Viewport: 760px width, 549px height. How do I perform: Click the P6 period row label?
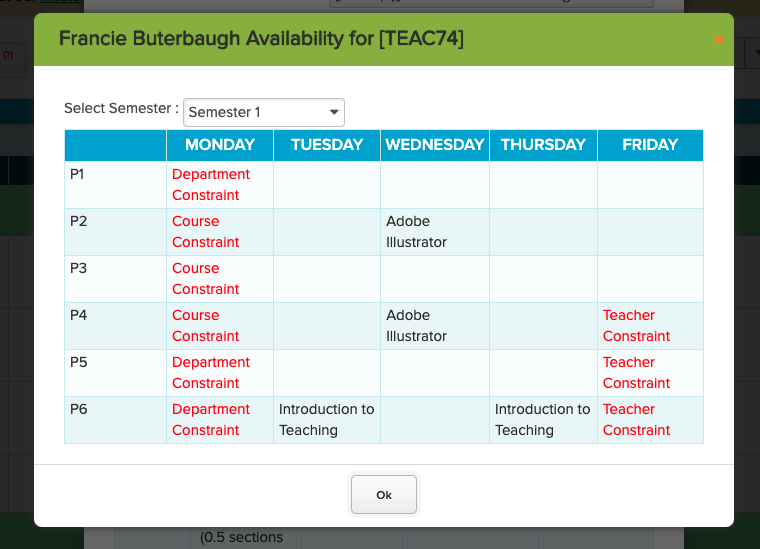click(x=79, y=409)
